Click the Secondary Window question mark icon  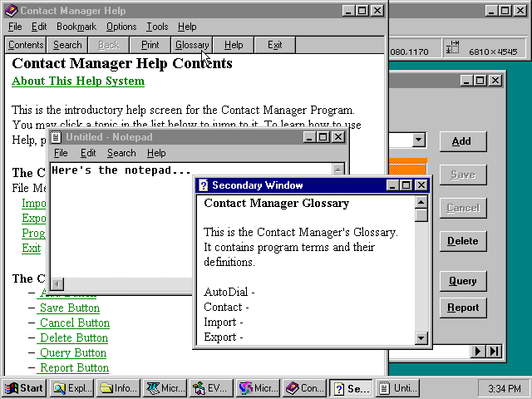click(203, 185)
